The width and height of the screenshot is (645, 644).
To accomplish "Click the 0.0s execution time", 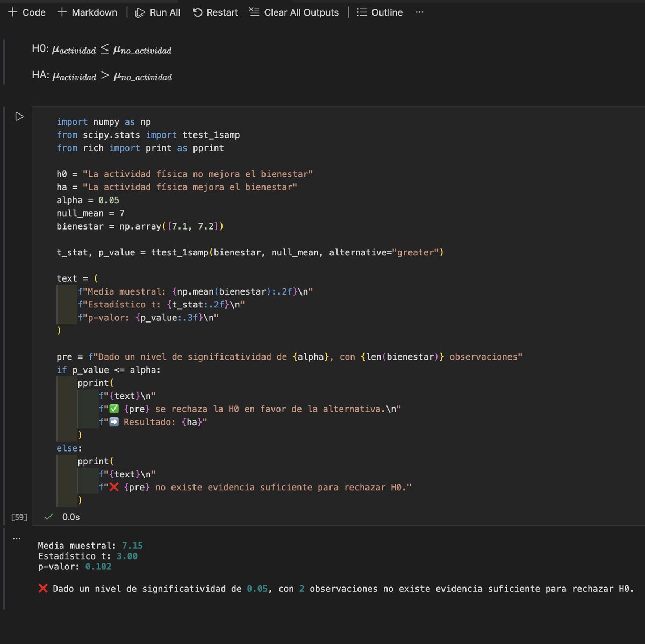I will (71, 517).
